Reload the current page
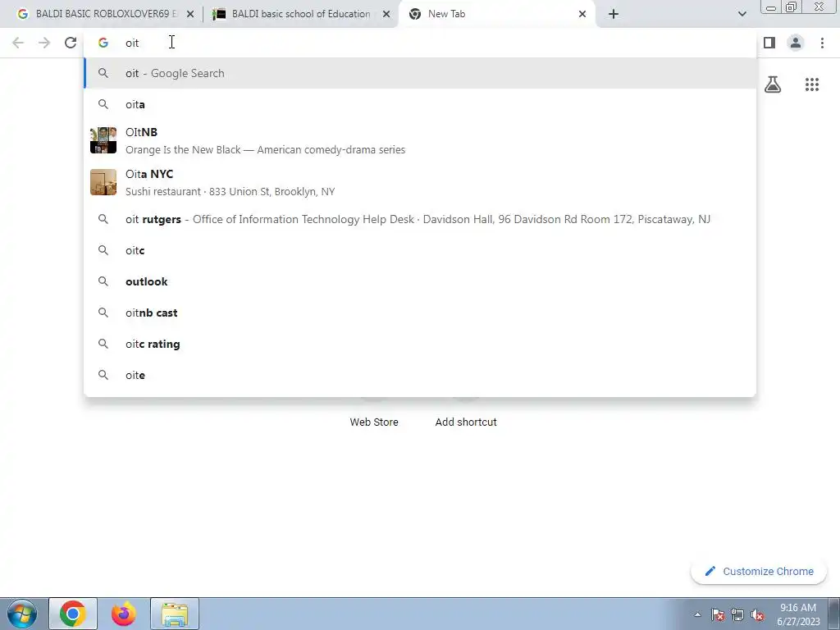 71,43
